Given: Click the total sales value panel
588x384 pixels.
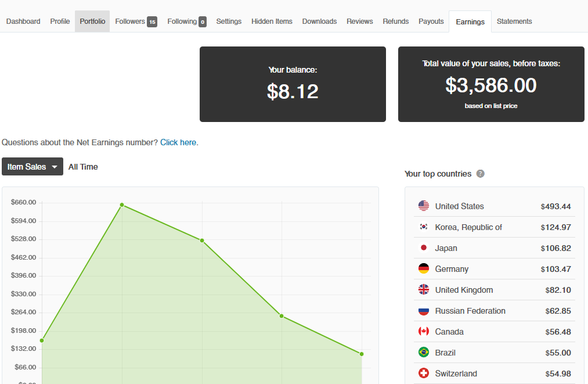Looking at the screenshot, I should (491, 84).
